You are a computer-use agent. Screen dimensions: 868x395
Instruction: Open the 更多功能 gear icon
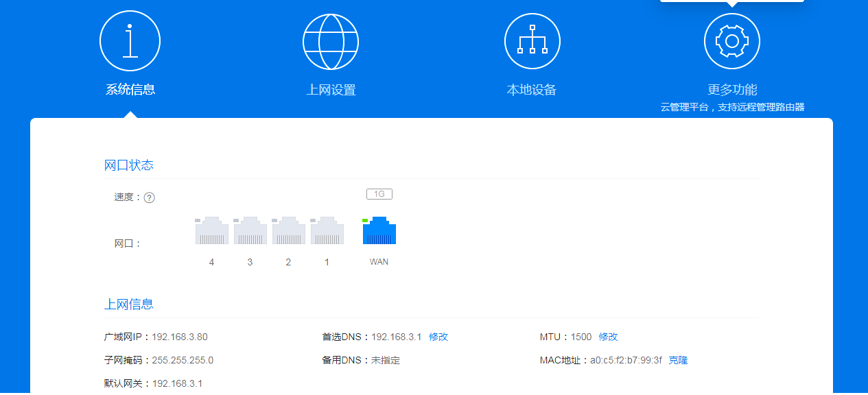point(731,40)
